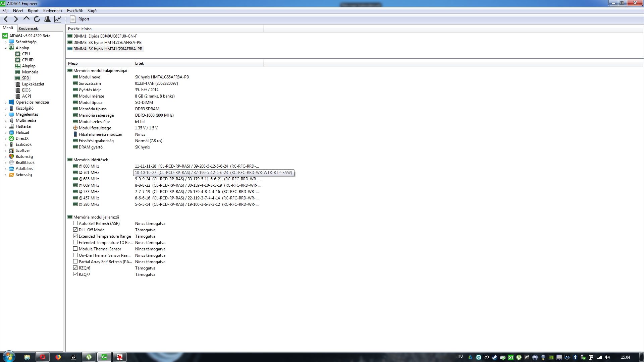The width and height of the screenshot is (644, 362).
Task: Open the Kedvencek menu in menu bar
Action: click(53, 10)
